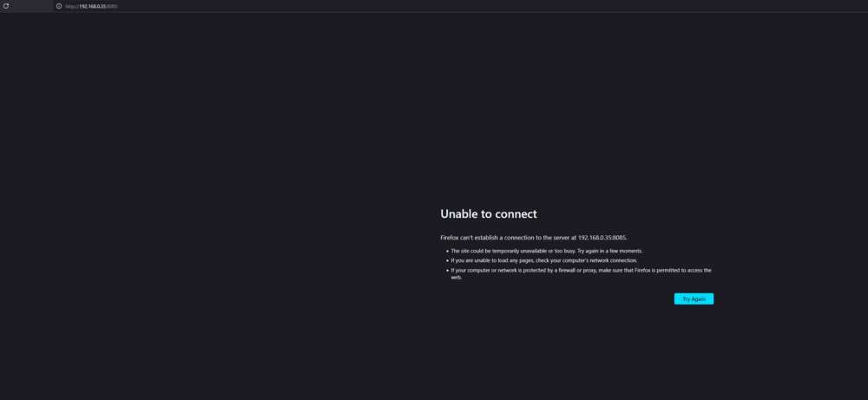
Task: Select the 'check your computer's network connection' bullet
Action: (x=543, y=260)
